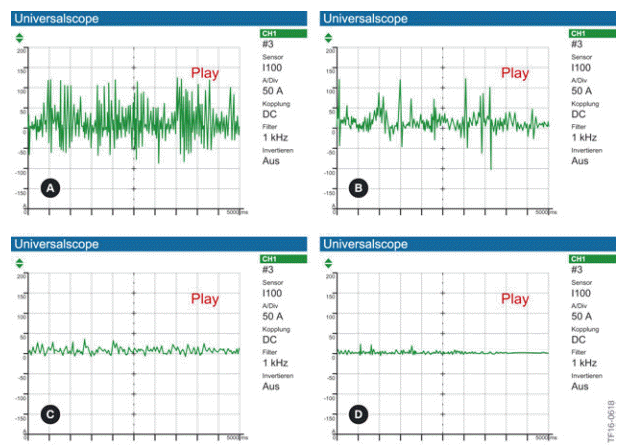The width and height of the screenshot is (630, 447).
Task: Click the #3 label in scope A
Action: 268,44
